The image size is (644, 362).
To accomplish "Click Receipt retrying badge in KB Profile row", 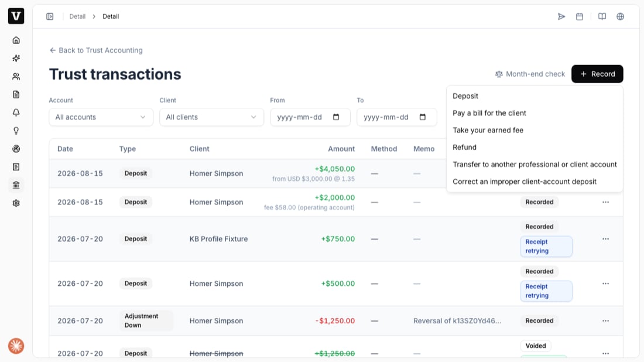I will (x=546, y=247).
